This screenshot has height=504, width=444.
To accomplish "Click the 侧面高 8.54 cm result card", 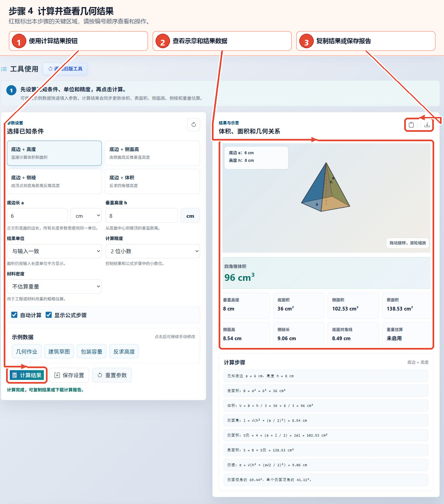I will click(x=246, y=334).
